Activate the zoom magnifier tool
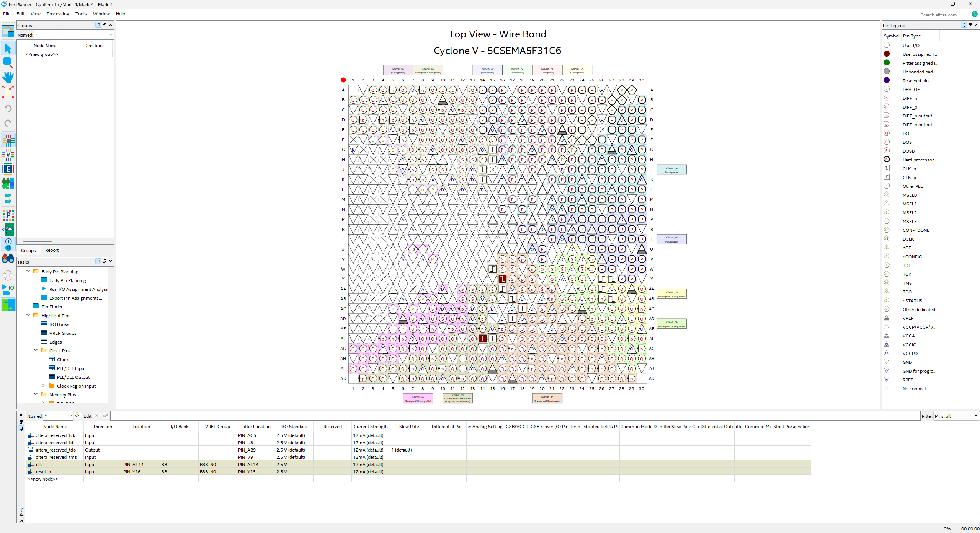 8,62
